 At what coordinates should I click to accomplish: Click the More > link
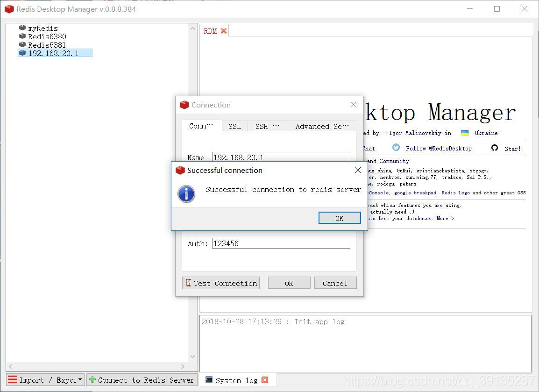pos(445,218)
